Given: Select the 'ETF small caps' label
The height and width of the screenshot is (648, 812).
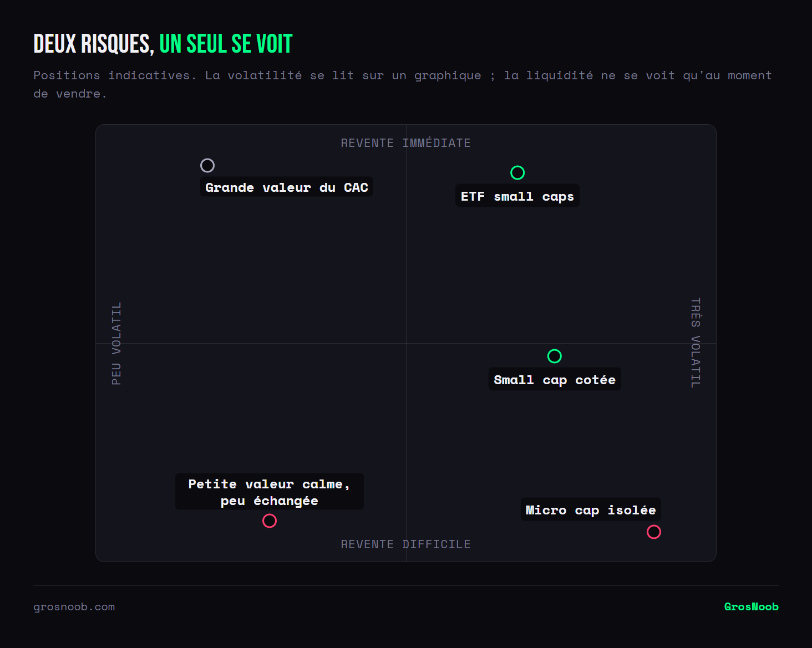Looking at the screenshot, I should pos(517,196).
